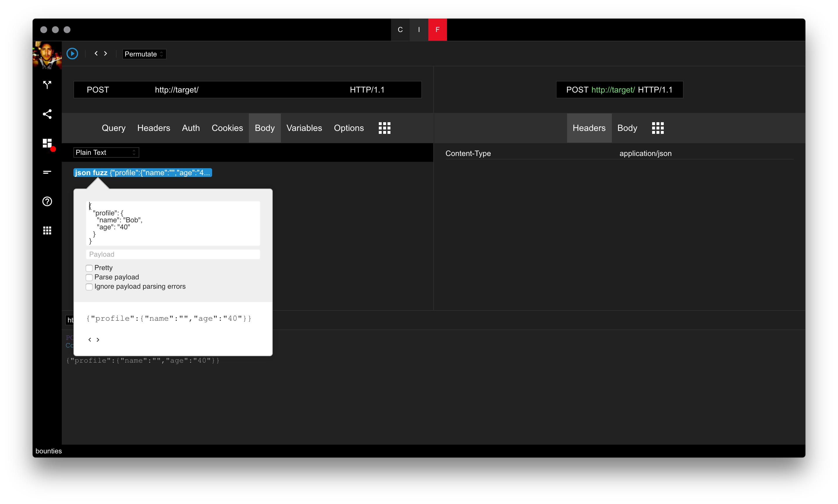The height and width of the screenshot is (504, 838).
Task: Expand the Plain Text body type dropdown
Action: coord(106,152)
